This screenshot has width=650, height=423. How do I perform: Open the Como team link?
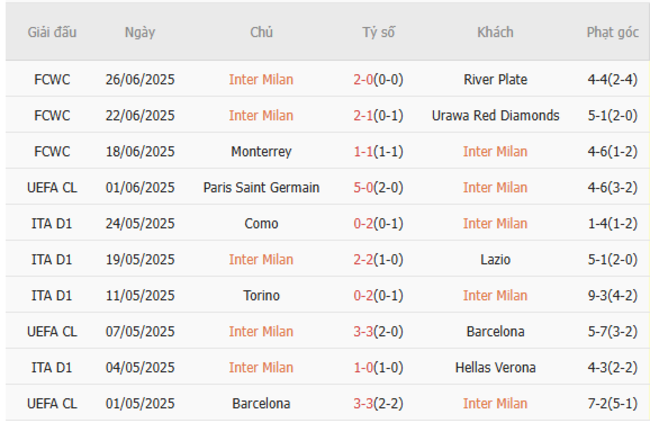click(261, 223)
